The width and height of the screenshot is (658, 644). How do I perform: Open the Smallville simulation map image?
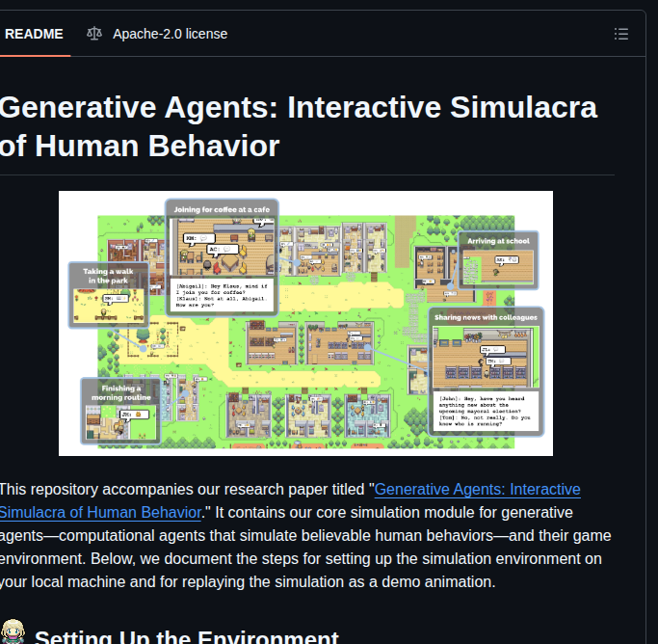[x=306, y=323]
